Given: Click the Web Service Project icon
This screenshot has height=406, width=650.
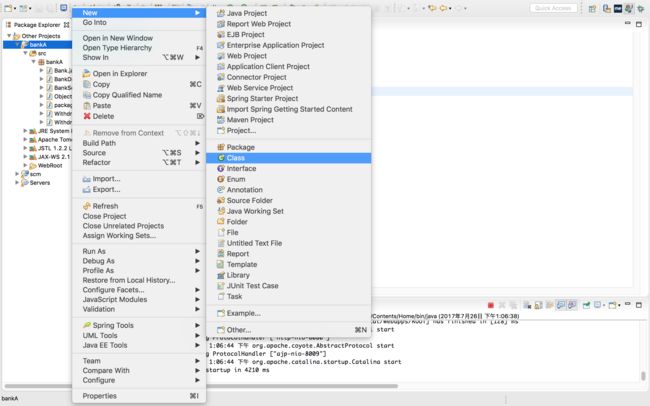Looking at the screenshot, I should click(x=221, y=88).
